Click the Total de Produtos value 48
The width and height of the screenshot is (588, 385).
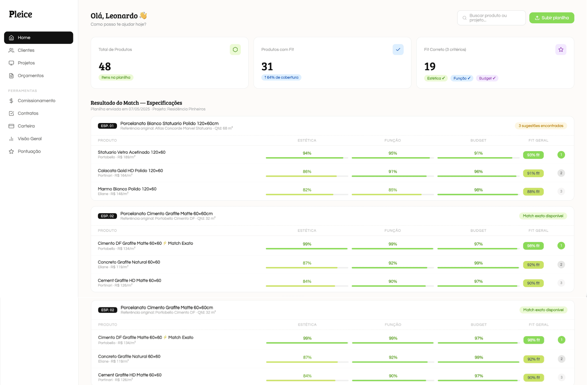click(105, 66)
